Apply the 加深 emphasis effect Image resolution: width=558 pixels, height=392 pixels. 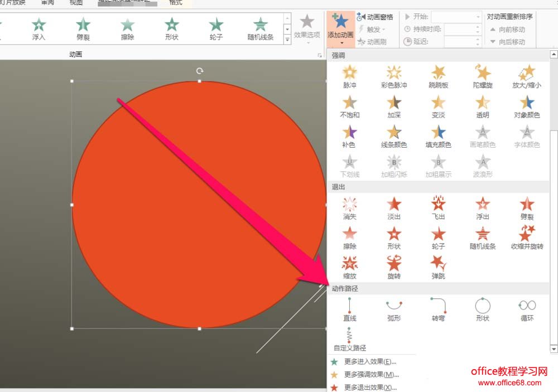394,107
